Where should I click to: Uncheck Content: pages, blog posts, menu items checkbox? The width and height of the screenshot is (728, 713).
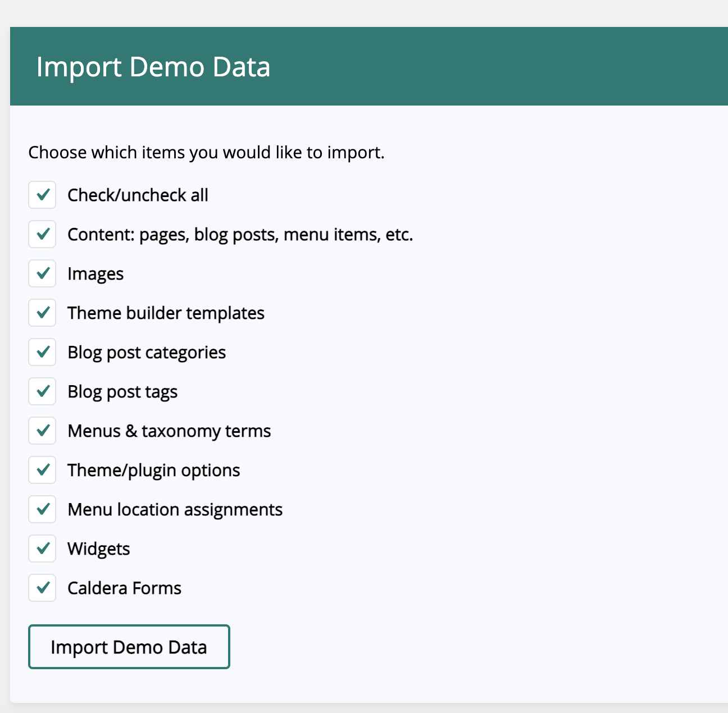click(42, 234)
